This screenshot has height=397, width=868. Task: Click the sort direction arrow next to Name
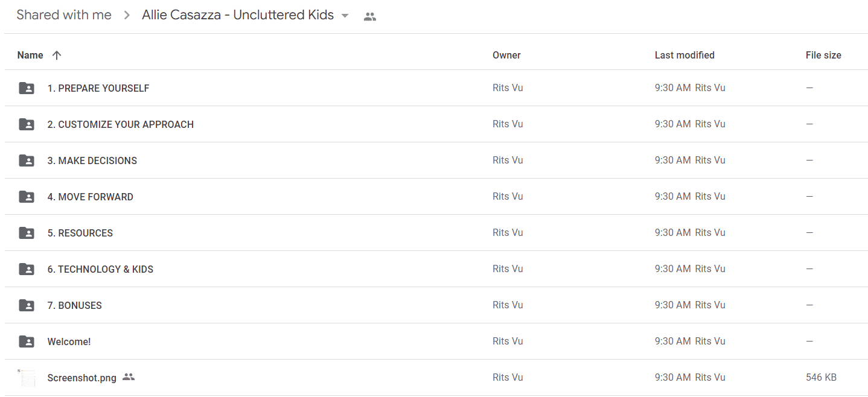(x=57, y=55)
